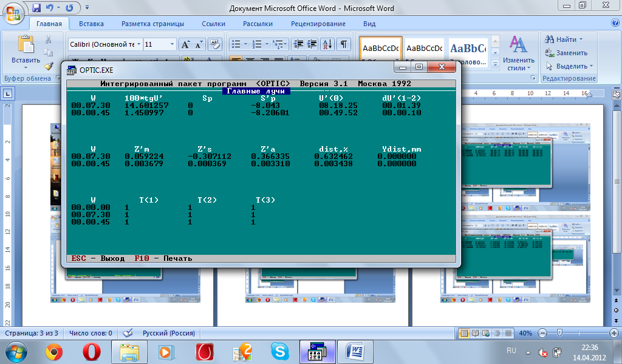This screenshot has height=364, width=622.
Task: Switch to Print Layout view
Action: coord(463,333)
